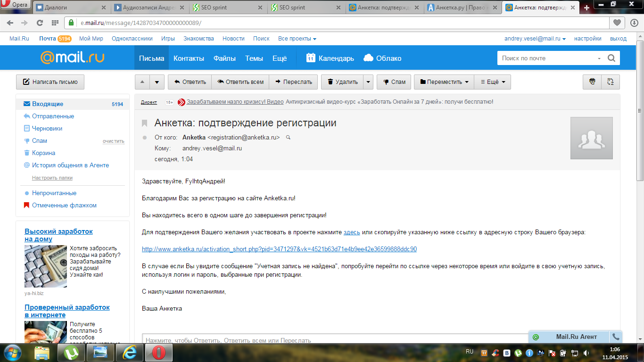This screenshot has width=644, height=362.
Task: Click Ответить всем button
Action: click(x=240, y=82)
